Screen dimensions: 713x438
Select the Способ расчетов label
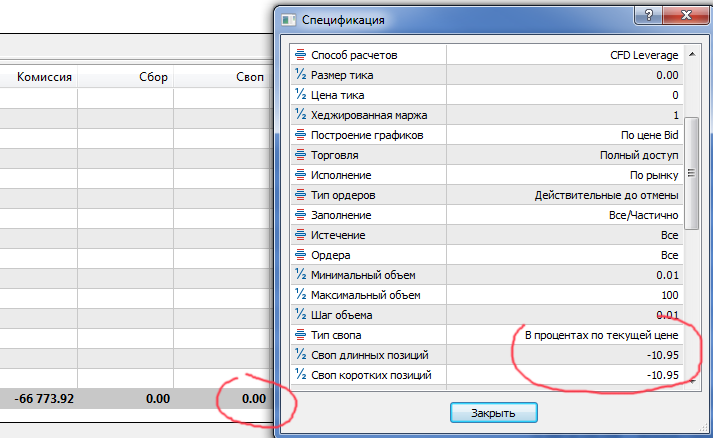tap(354, 55)
